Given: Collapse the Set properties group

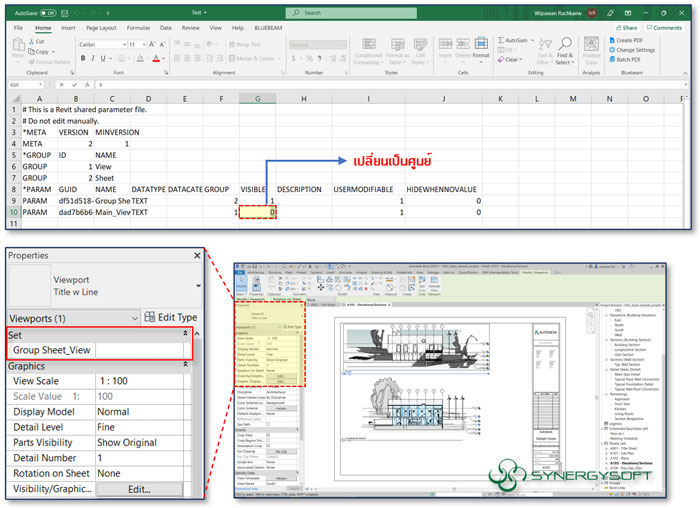Looking at the screenshot, I should tap(185, 333).
